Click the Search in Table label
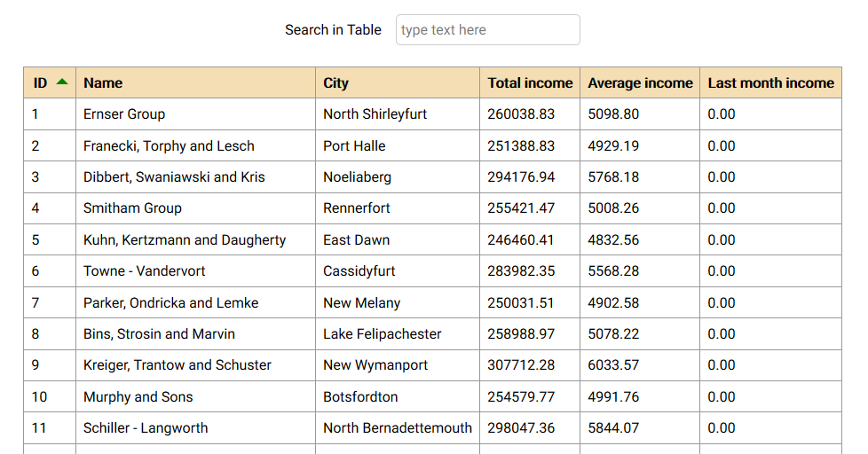Viewport: 868px width, 454px height. (x=333, y=30)
